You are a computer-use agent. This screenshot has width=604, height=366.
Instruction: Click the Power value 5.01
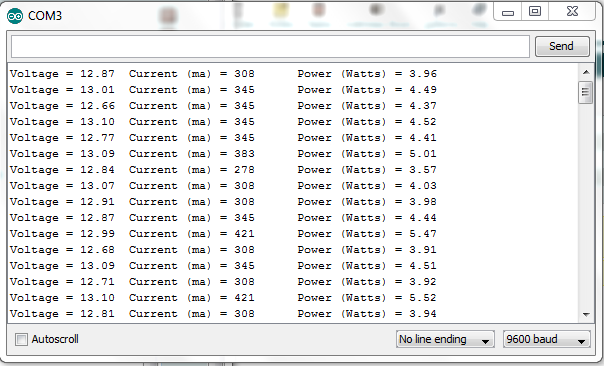(423, 154)
